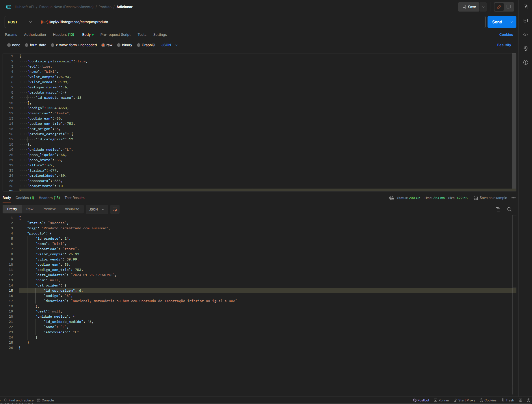
Task: Select the GraphQL body radio
Action: (x=139, y=45)
